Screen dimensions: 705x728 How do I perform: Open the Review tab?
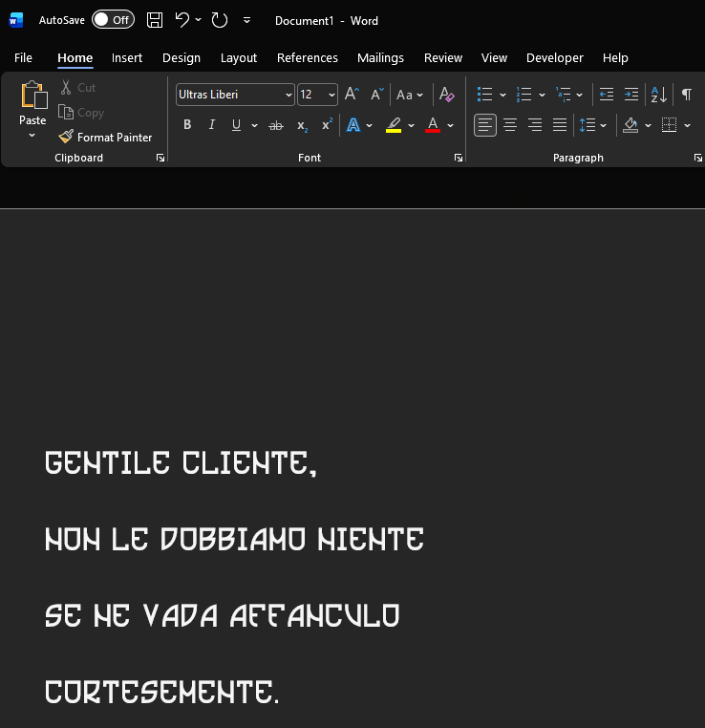(x=443, y=57)
